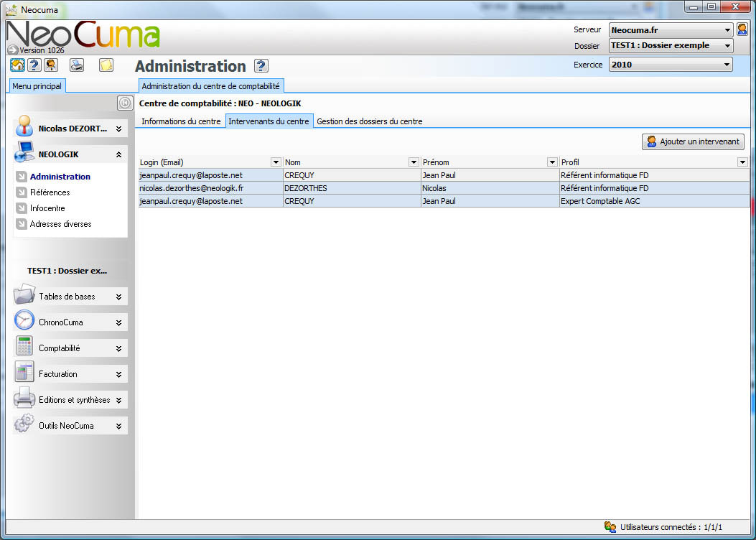The image size is (756, 540).
Task: Expand the ChronoCuma chevron
Action: point(118,322)
